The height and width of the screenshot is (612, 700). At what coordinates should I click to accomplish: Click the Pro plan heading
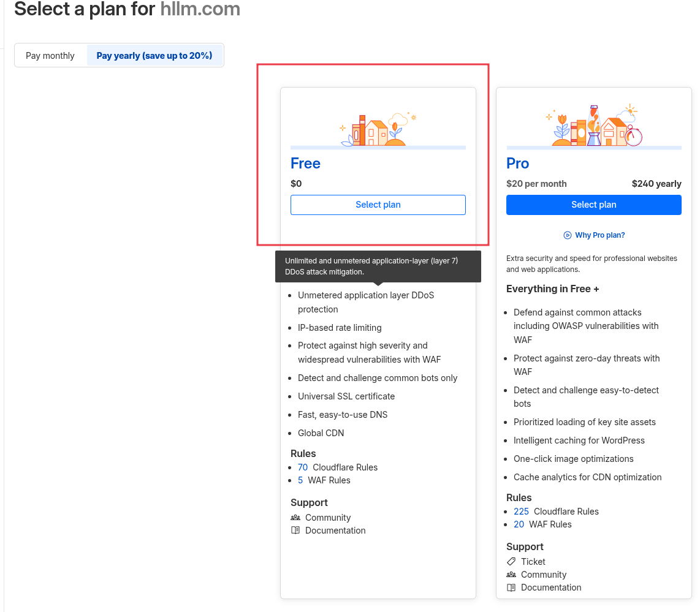tap(517, 164)
